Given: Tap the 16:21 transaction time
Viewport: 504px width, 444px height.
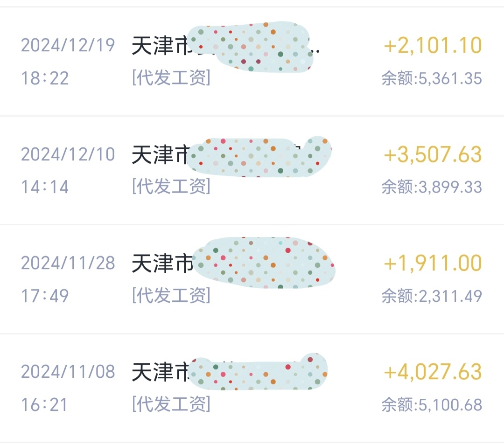Looking at the screenshot, I should coord(44,405).
